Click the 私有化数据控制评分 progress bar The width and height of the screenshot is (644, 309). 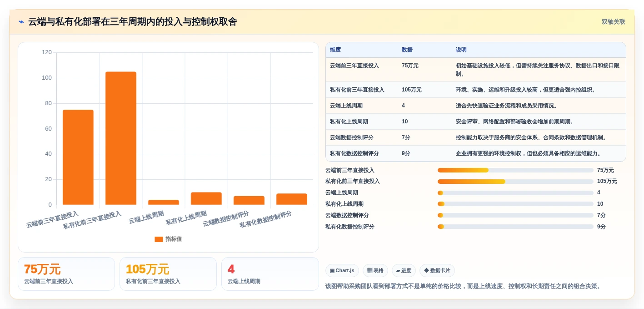pyautogui.click(x=515, y=227)
